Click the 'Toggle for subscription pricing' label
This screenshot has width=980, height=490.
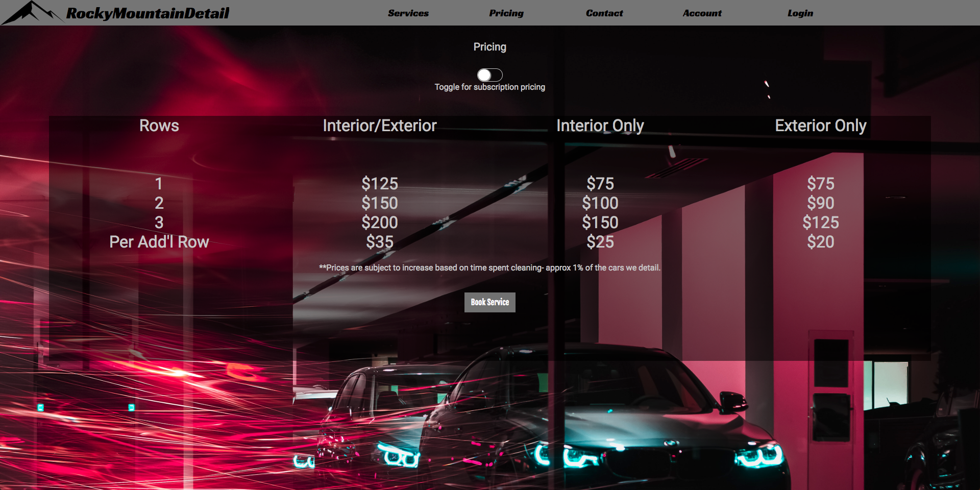[x=490, y=87]
